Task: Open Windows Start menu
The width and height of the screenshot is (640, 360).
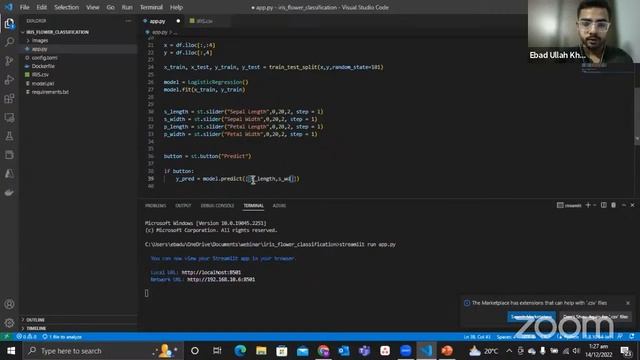Action: (x=11, y=351)
